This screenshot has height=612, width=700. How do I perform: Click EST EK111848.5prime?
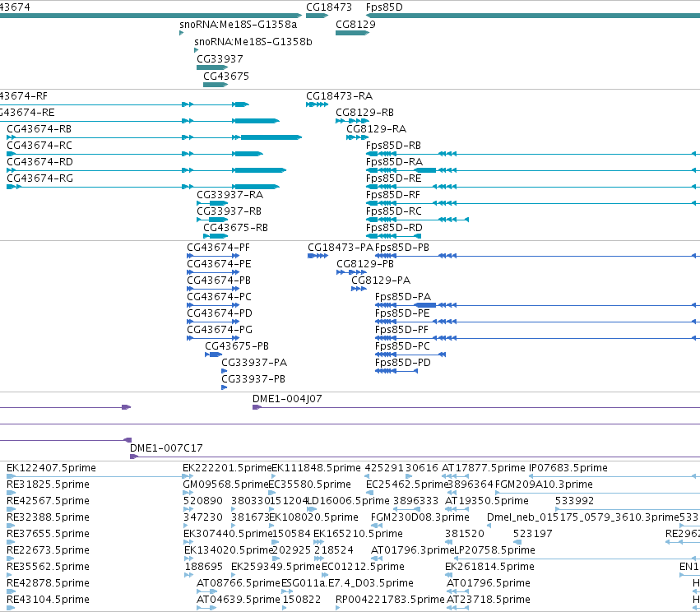tap(316, 468)
